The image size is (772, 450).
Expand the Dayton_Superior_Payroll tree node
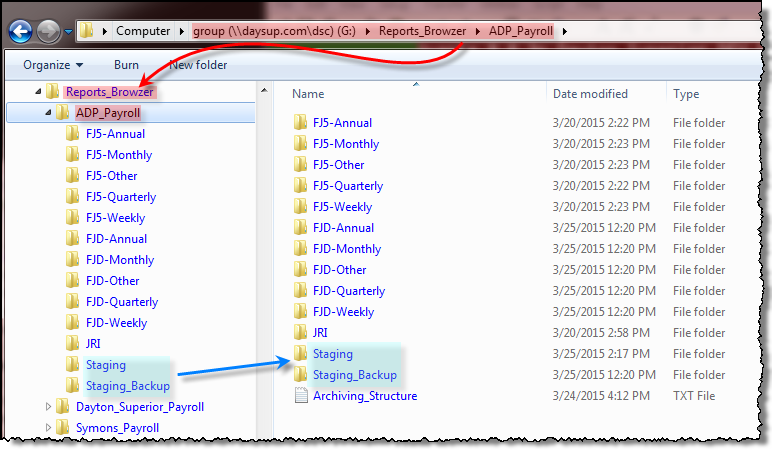(x=50, y=407)
